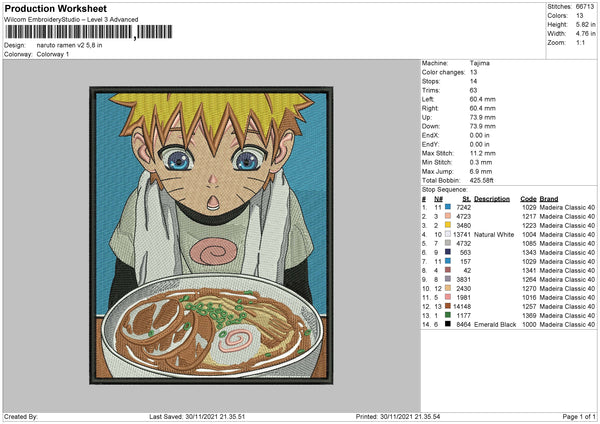Click thread code '1085'

pos(529,243)
